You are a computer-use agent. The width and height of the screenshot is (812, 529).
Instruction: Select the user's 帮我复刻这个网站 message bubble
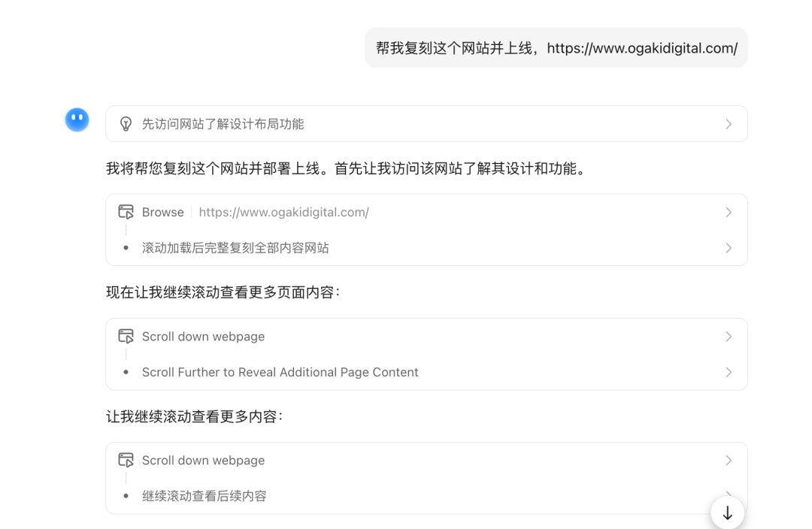[556, 47]
